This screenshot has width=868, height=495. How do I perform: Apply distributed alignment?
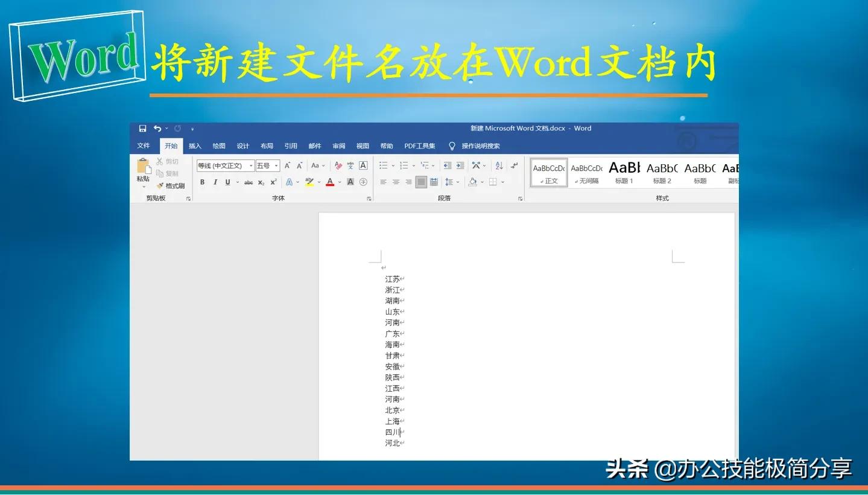click(434, 182)
